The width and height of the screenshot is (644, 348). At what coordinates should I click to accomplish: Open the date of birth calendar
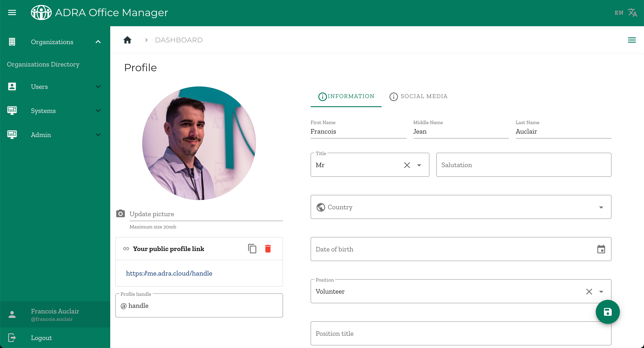pyautogui.click(x=601, y=249)
